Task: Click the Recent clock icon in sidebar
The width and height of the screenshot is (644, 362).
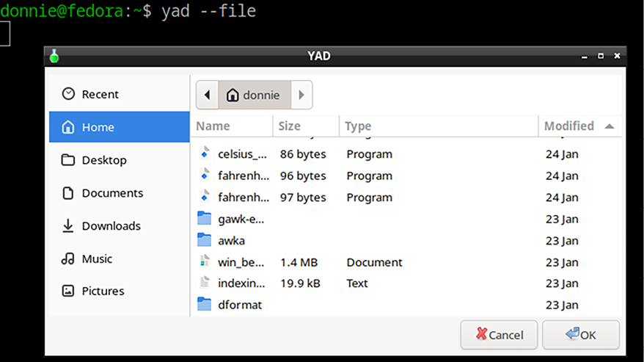Action: pos(68,94)
